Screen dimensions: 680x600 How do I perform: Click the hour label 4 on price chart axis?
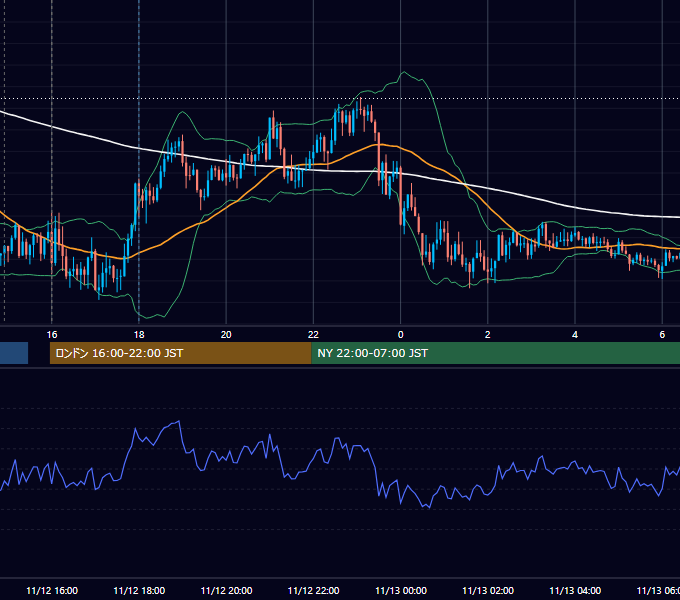click(x=575, y=335)
